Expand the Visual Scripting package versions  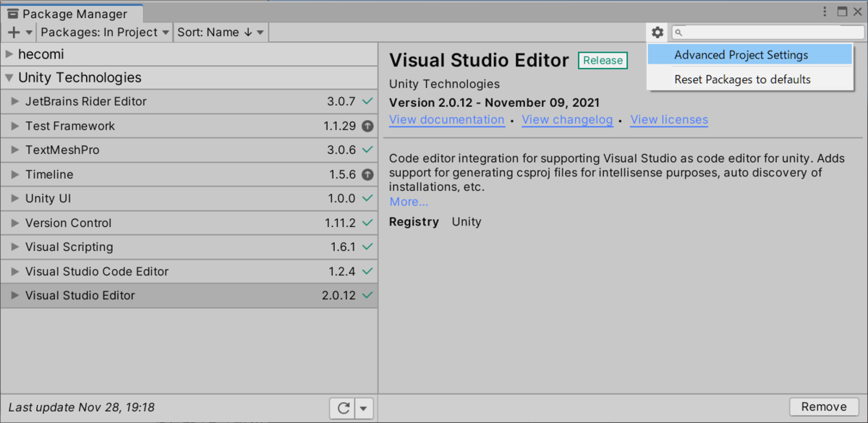(x=15, y=247)
